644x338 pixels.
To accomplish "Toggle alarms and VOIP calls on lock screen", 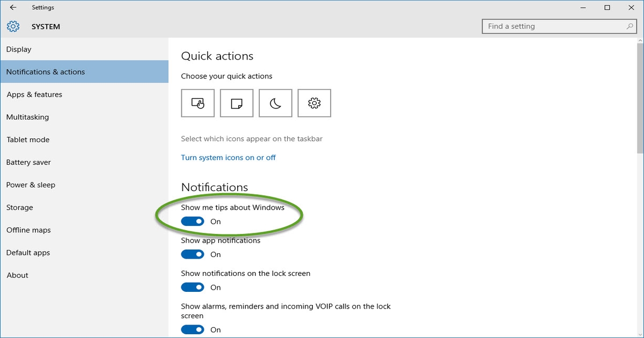I will pyautogui.click(x=192, y=329).
